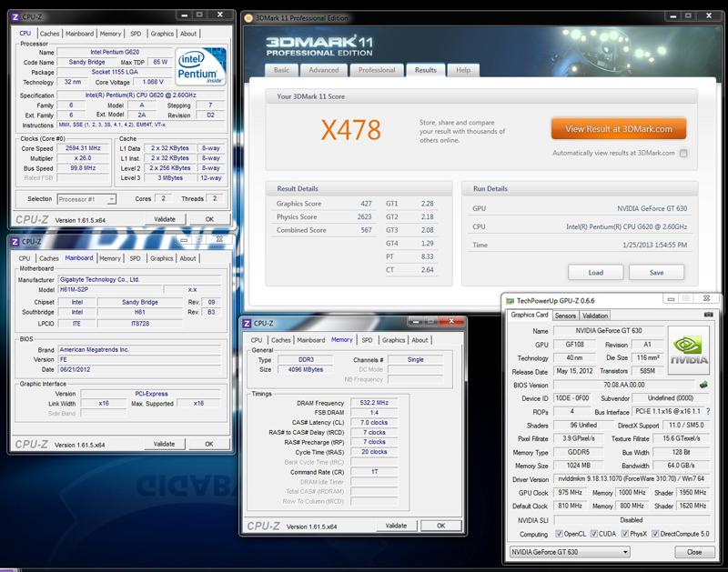Open About tab in the Memory CPU-Z window
This screenshot has height=572, width=728.
point(420,340)
